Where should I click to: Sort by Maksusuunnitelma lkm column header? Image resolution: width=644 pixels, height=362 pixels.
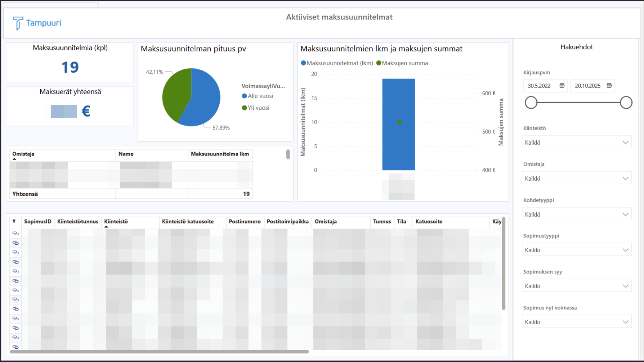220,154
